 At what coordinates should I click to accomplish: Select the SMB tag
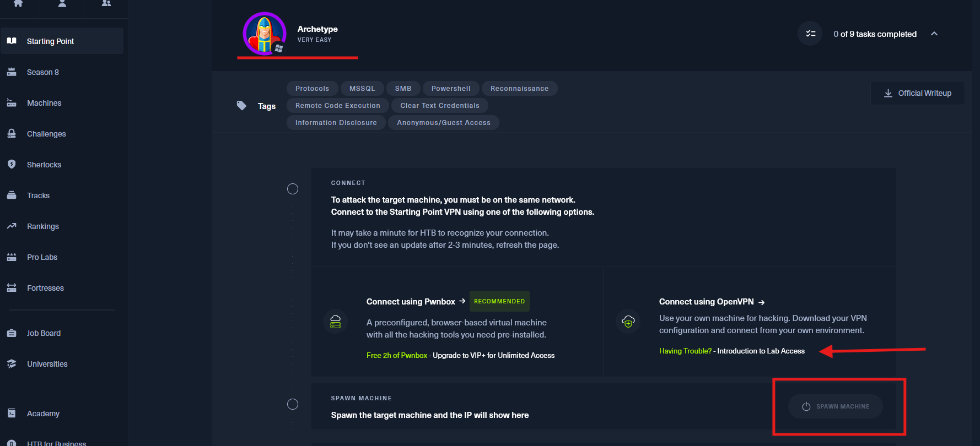(403, 88)
